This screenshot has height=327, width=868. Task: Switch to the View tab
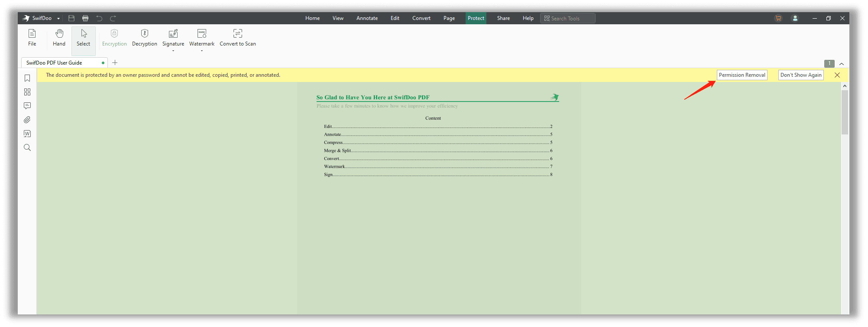pos(338,18)
